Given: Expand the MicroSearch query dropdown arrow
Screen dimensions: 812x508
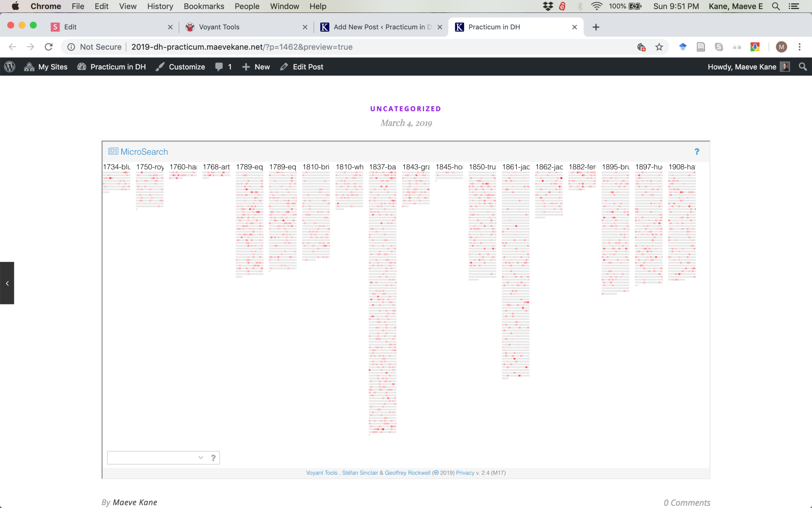Looking at the screenshot, I should pyautogui.click(x=200, y=458).
